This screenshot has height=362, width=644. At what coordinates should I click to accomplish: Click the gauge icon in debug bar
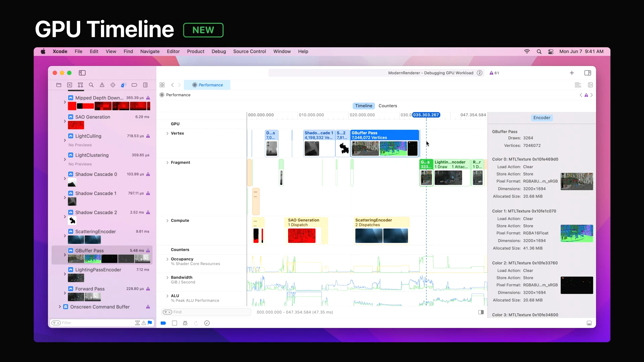[207, 323]
